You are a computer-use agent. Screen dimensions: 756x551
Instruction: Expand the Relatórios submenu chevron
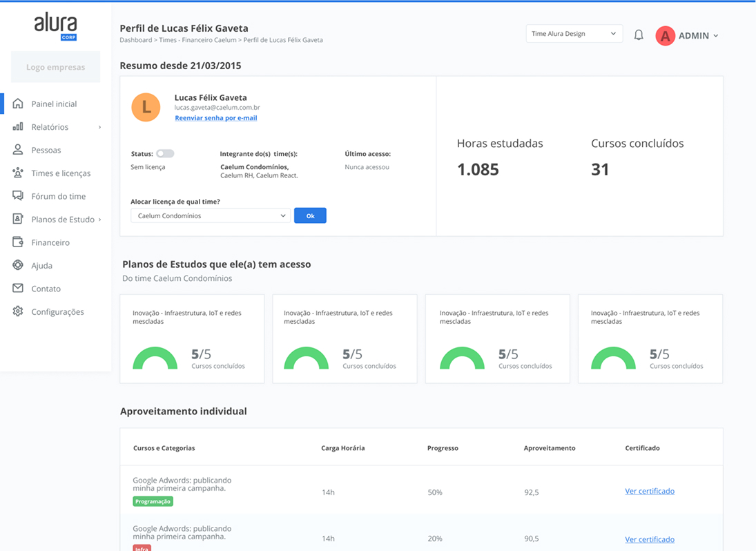click(x=100, y=127)
